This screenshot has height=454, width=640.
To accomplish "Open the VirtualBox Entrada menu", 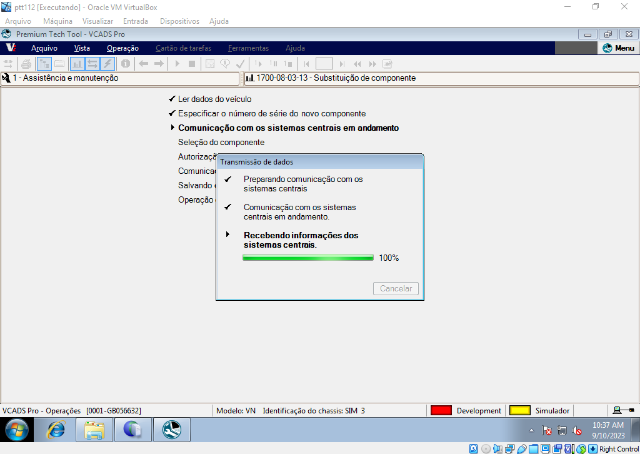I will 136,21.
